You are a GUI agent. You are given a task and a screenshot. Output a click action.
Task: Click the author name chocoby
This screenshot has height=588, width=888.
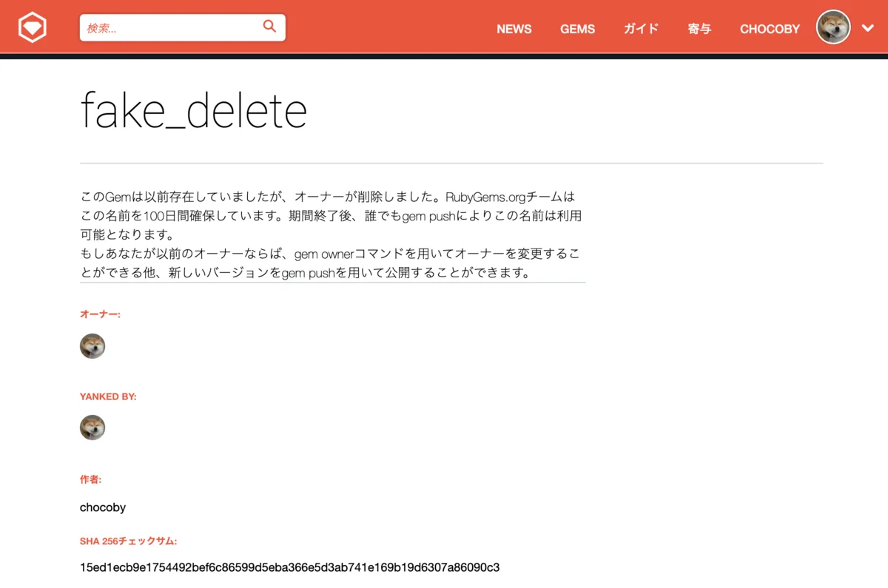coord(103,507)
